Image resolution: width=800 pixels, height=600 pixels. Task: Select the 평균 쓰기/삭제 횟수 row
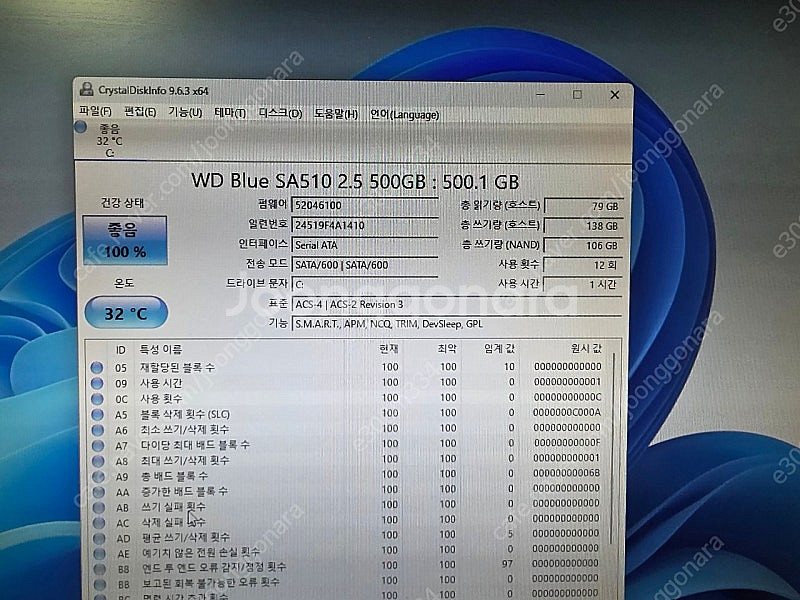click(x=347, y=536)
